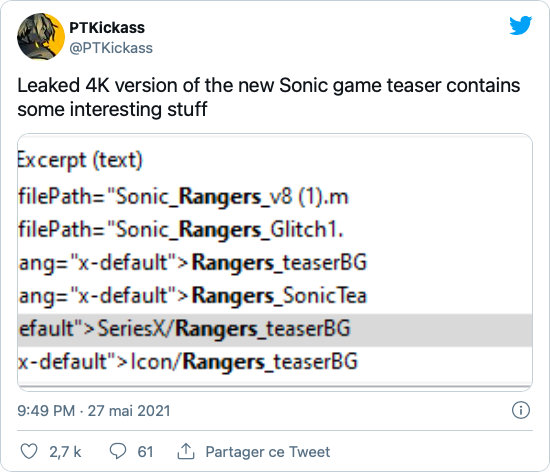Like the tweet with heart icon
550x473 pixels.
point(29,451)
